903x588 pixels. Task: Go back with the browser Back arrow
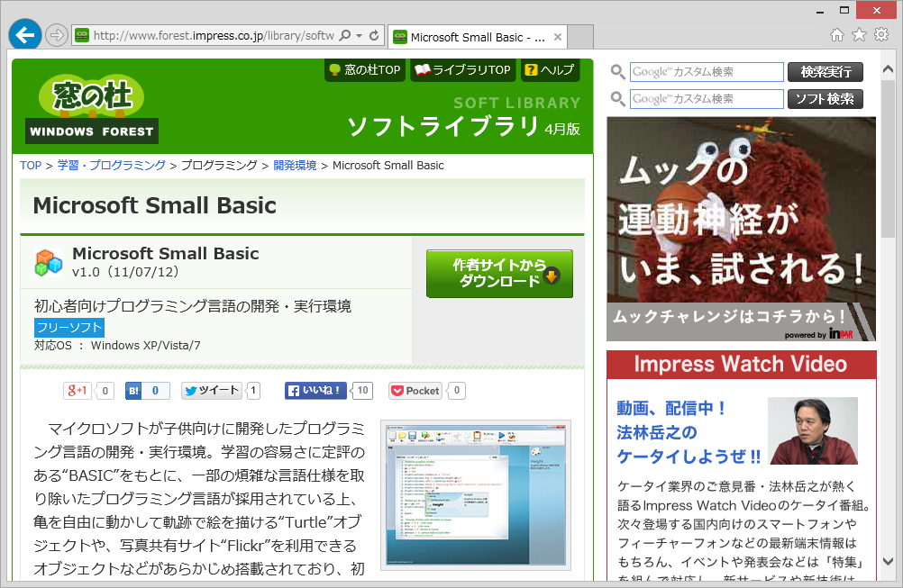click(24, 35)
